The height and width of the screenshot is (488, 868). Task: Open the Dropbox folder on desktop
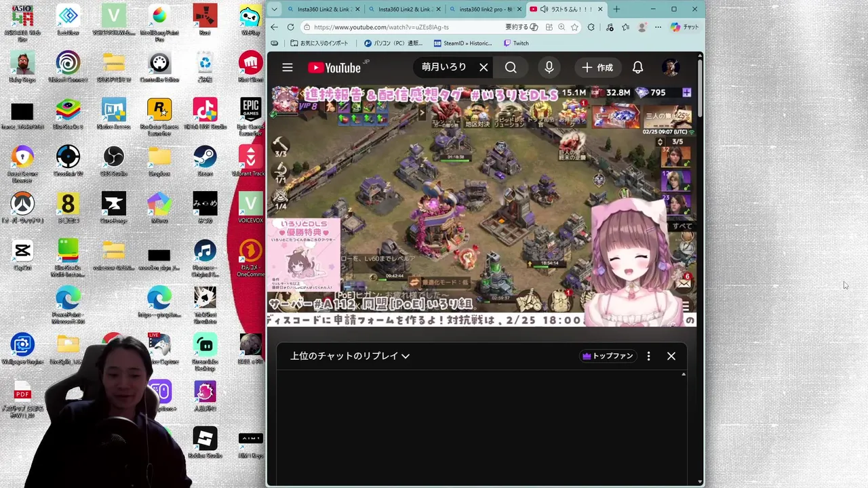159,161
